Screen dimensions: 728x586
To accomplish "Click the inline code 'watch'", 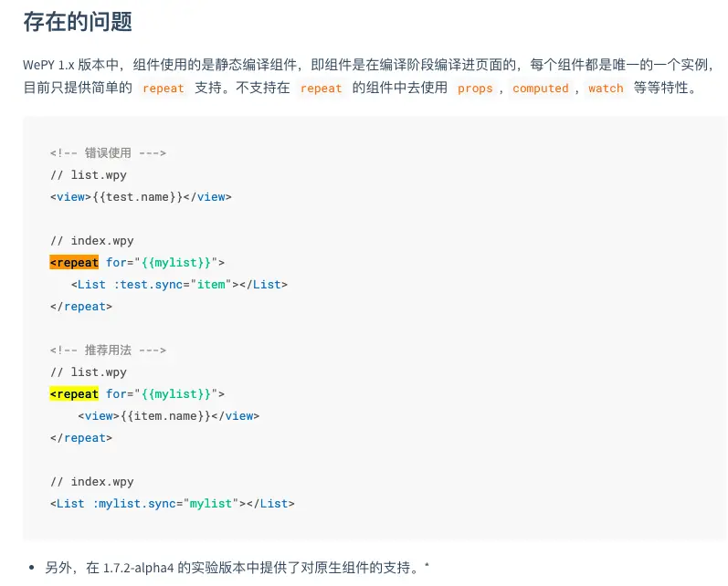I will 606,89.
